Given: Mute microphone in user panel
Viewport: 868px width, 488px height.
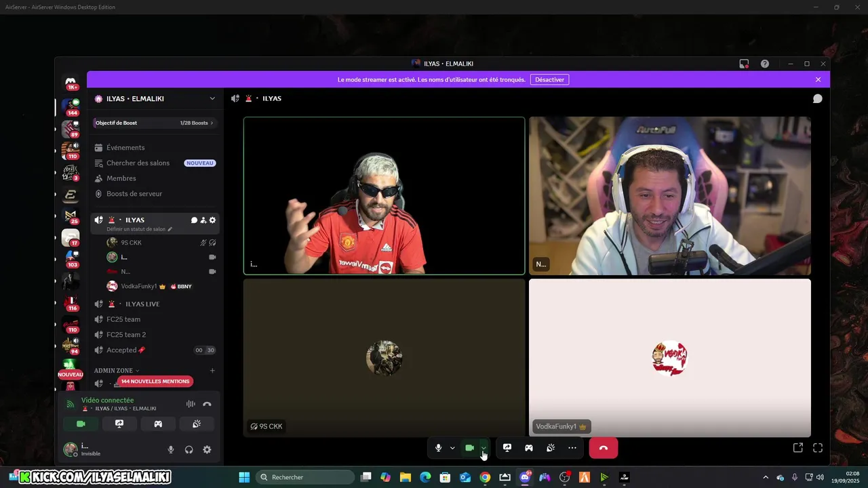Looking at the screenshot, I should tap(171, 449).
